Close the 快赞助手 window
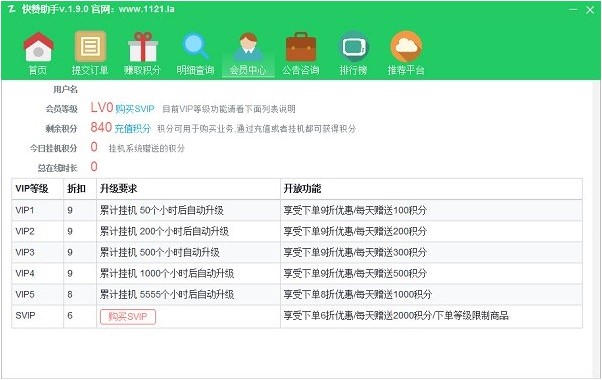602x380 pixels. (x=590, y=10)
